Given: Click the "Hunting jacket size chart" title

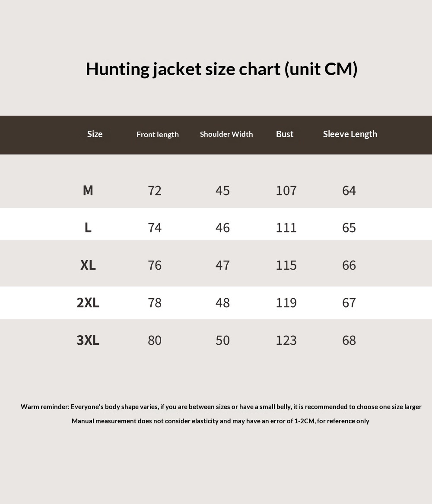Looking at the screenshot, I should (221, 69).
